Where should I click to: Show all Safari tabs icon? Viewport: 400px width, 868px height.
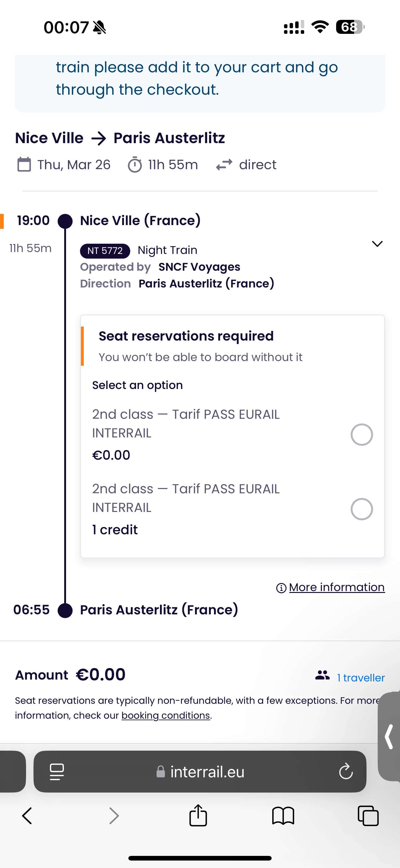coord(368,816)
